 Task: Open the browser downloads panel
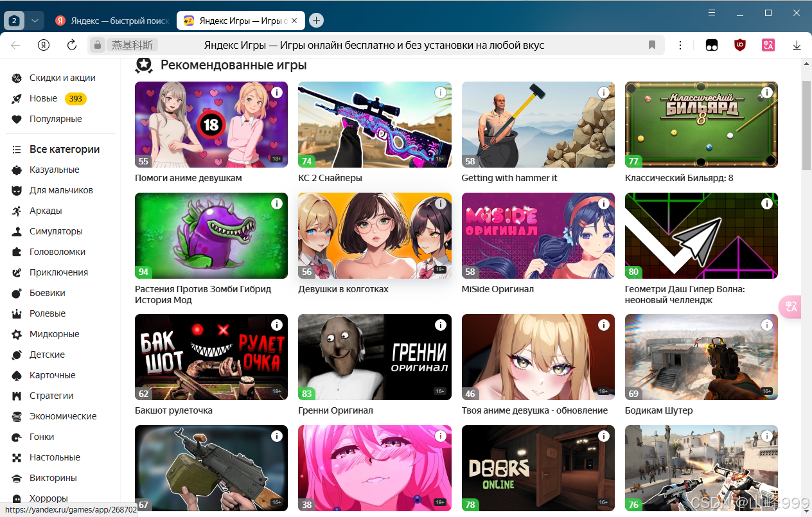[x=797, y=45]
